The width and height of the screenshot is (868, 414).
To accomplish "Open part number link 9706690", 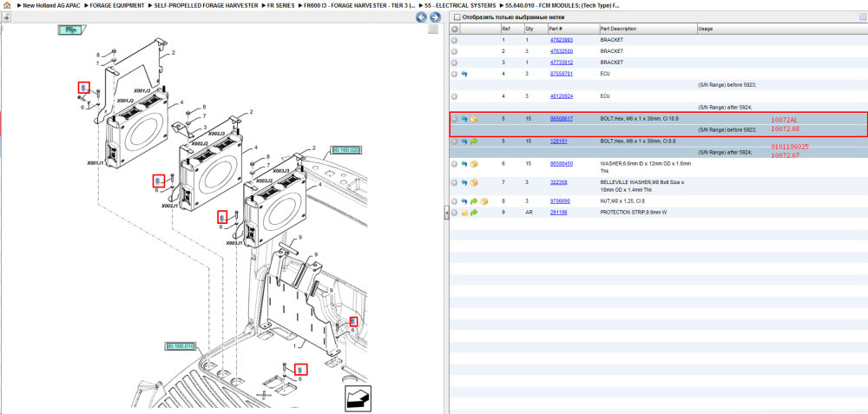I will [559, 201].
